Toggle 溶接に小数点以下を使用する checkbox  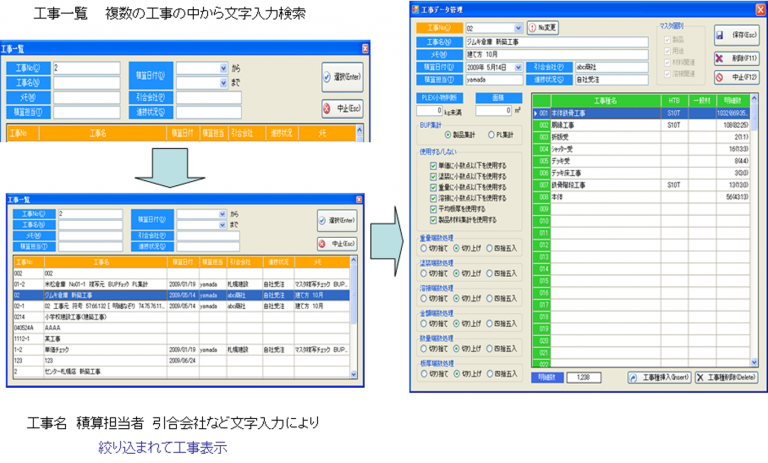click(x=433, y=198)
